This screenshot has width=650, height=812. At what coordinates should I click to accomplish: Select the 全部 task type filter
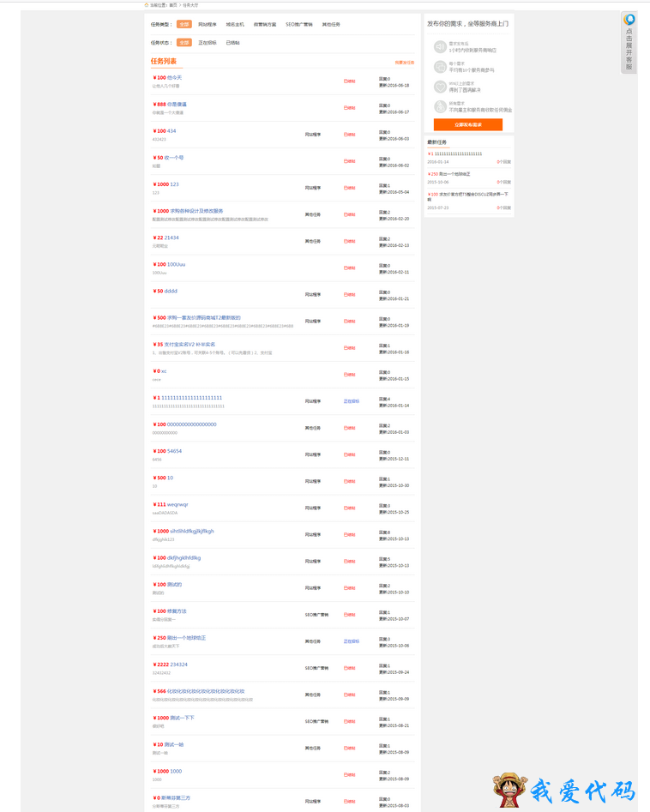[x=184, y=24]
